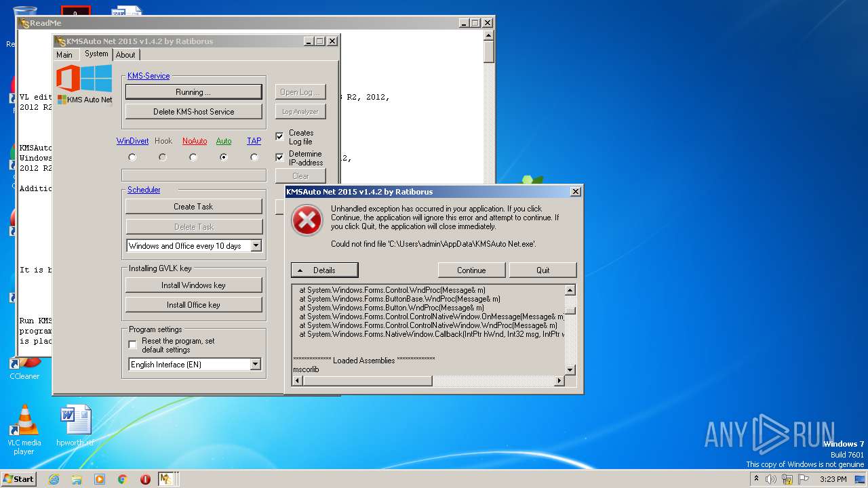
Task: Click the taskbar clock showing 3:23 PM
Action: (833, 479)
